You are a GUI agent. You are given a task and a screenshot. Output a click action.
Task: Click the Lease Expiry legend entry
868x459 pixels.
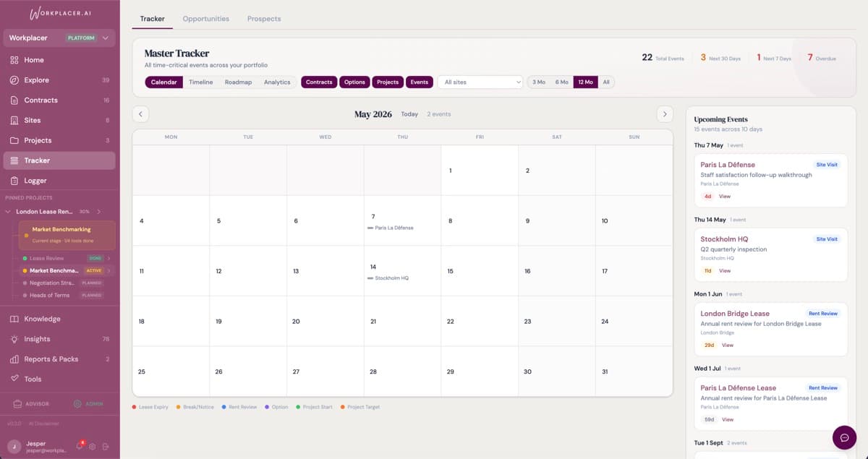tap(150, 407)
